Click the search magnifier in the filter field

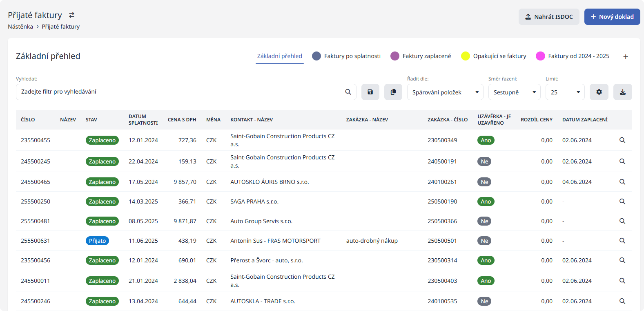pos(348,92)
